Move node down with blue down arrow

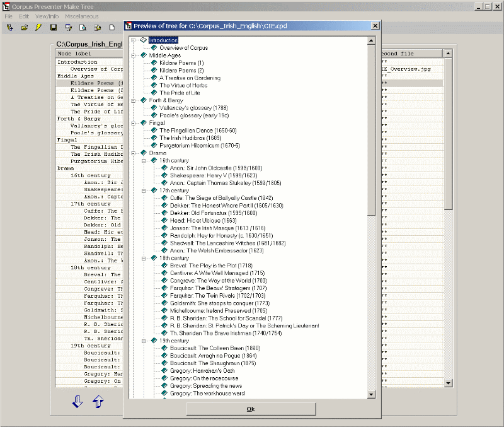77,402
